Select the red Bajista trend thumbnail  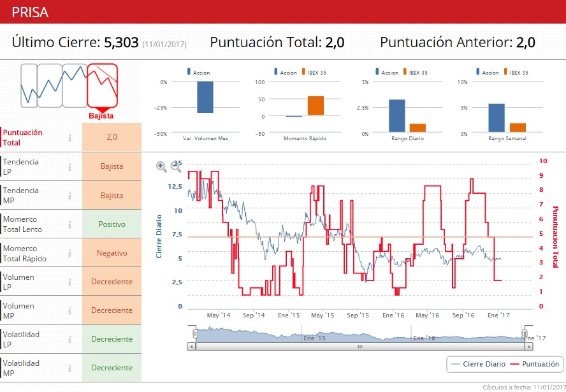pos(103,86)
